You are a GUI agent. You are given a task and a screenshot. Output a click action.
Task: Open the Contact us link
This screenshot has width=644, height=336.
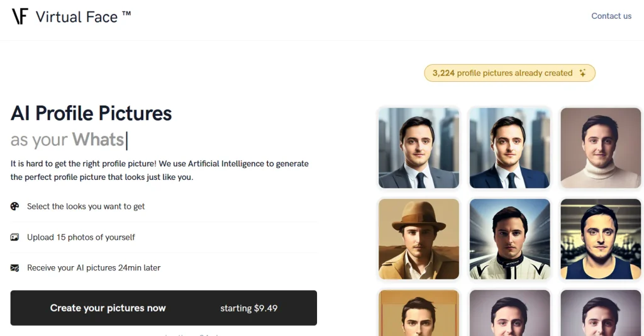611,16
